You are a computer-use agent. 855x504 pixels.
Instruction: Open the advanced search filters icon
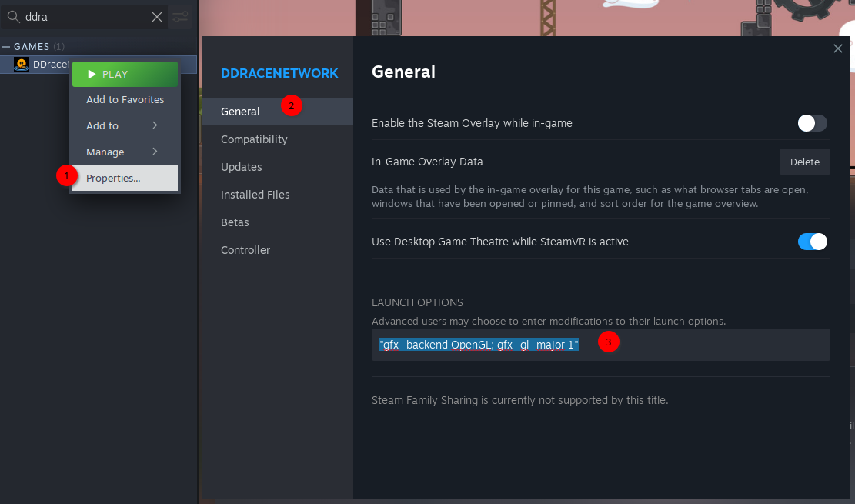pyautogui.click(x=179, y=16)
